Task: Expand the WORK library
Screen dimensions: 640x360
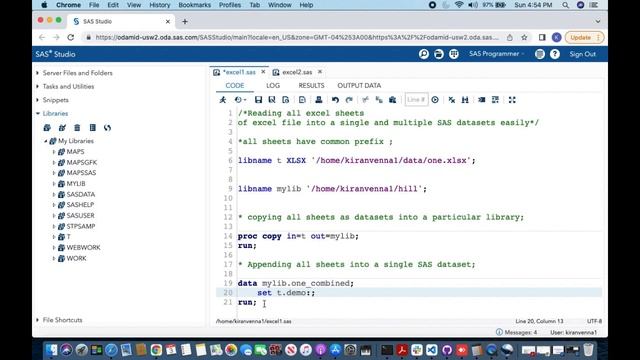Action: [54, 258]
